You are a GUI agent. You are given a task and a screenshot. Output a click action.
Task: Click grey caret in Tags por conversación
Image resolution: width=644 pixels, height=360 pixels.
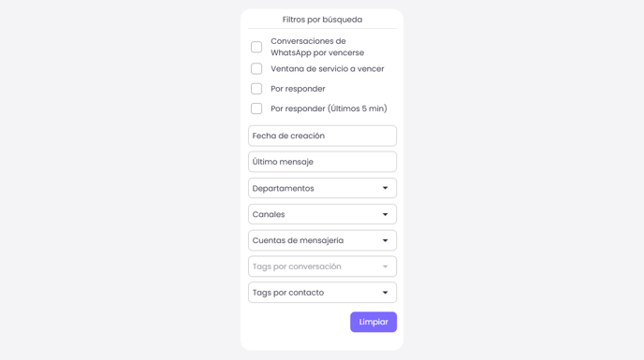(386, 266)
